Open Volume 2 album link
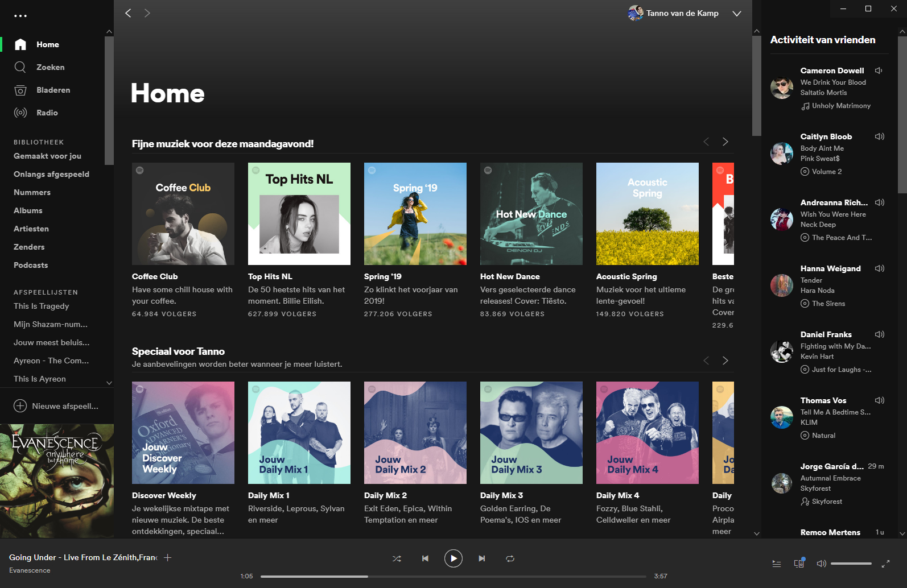Image resolution: width=907 pixels, height=588 pixels. click(827, 172)
